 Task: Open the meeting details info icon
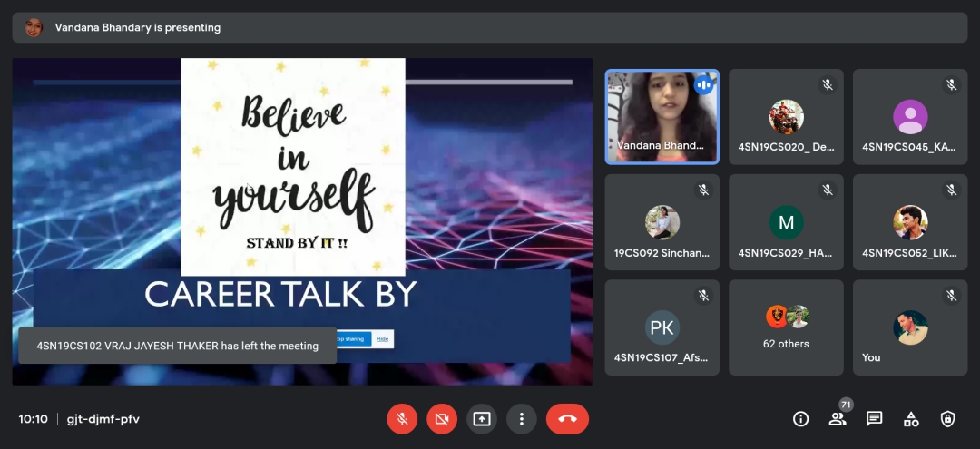click(800, 418)
